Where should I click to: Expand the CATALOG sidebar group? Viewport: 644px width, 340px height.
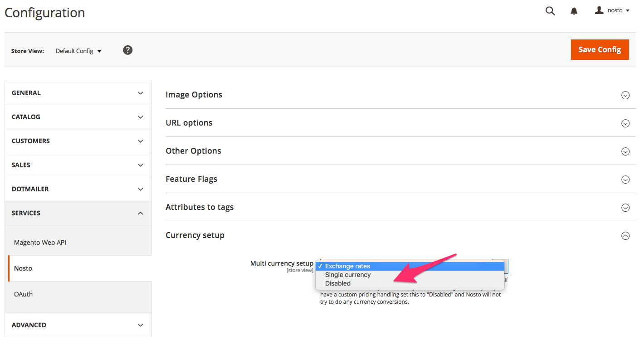(78, 117)
